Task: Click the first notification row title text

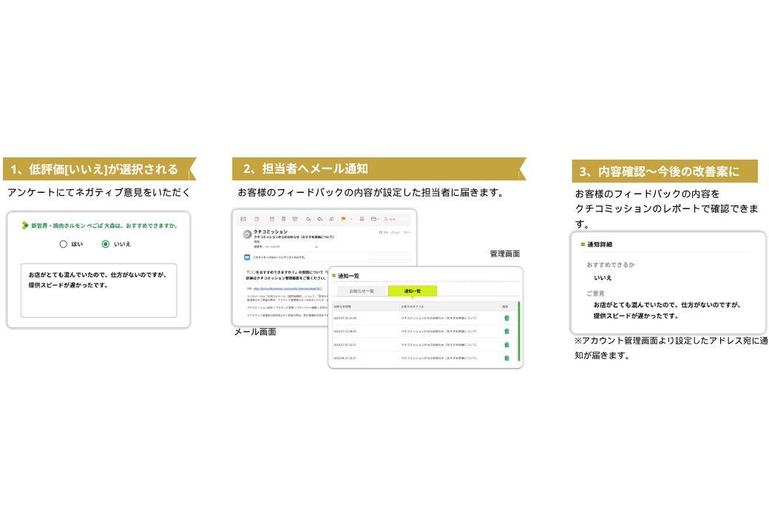Action: pos(439,318)
